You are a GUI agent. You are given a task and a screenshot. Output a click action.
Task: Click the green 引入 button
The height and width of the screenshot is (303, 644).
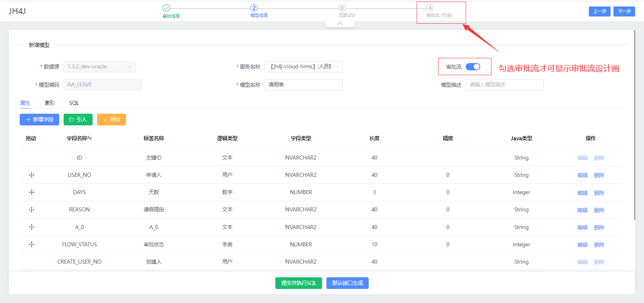point(78,119)
